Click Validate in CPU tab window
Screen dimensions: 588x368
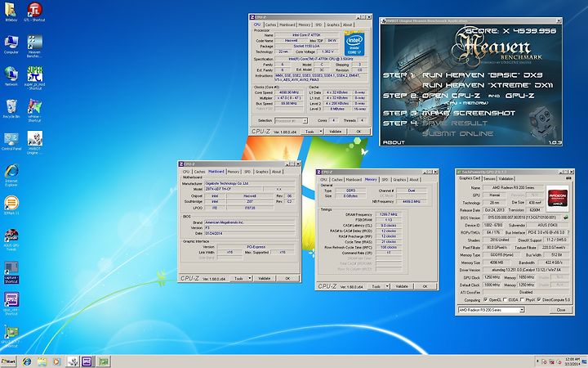(x=336, y=132)
